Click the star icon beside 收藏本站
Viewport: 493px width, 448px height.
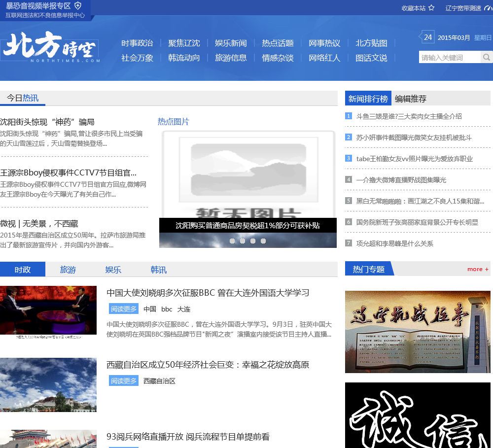pyautogui.click(x=431, y=8)
